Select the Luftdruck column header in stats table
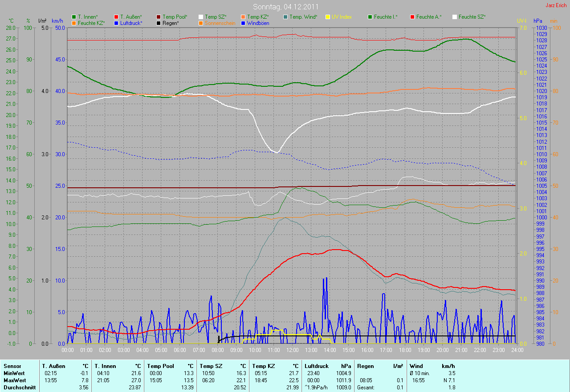The image size is (570, 392). click(316, 366)
